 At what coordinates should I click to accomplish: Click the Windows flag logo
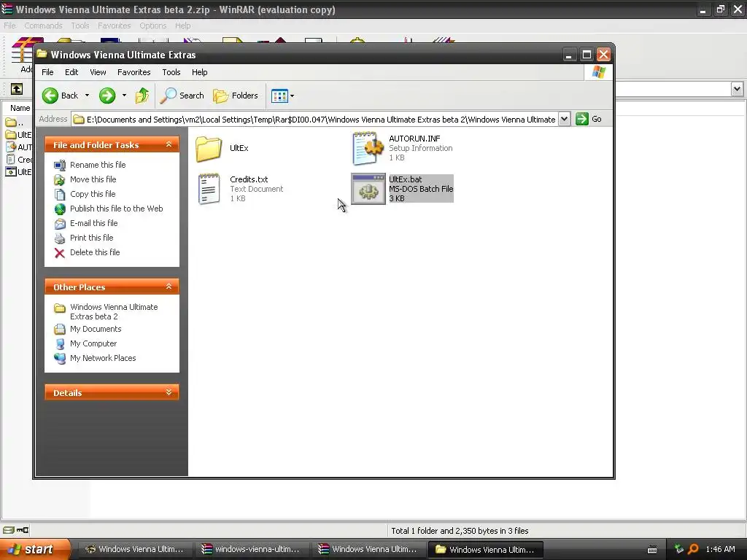click(x=598, y=72)
